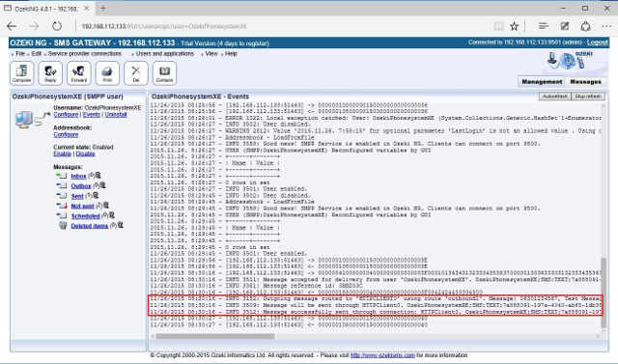Click the events log vertical scrollbar thumb
Screen dimensions: 618x364
(603, 293)
